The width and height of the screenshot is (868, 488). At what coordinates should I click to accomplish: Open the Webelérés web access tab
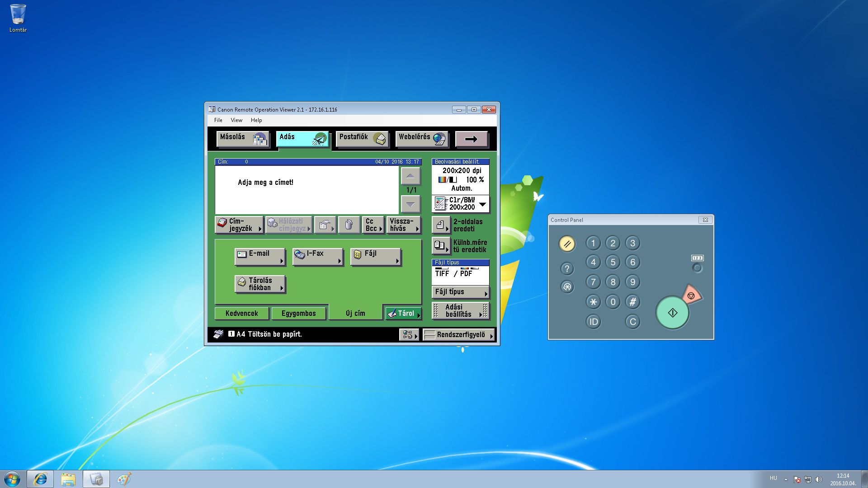pyautogui.click(x=422, y=139)
